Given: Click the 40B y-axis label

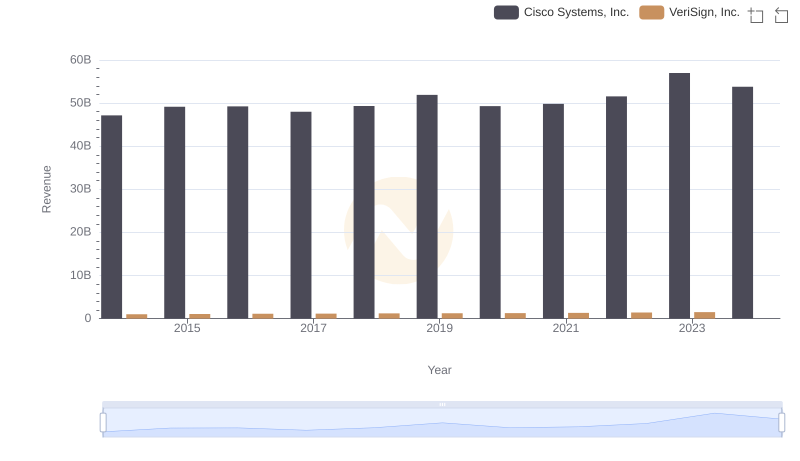Looking at the screenshot, I should click(x=81, y=146).
